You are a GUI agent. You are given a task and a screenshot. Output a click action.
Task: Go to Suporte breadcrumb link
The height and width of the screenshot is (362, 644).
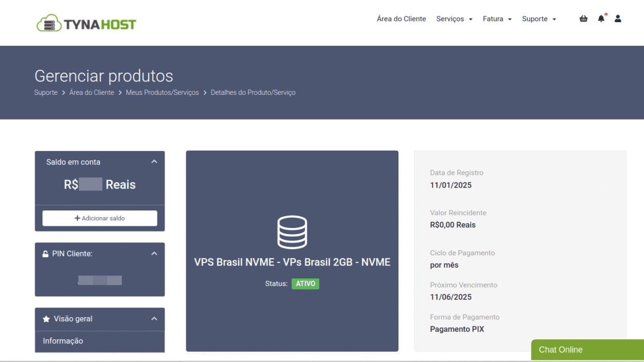46,92
